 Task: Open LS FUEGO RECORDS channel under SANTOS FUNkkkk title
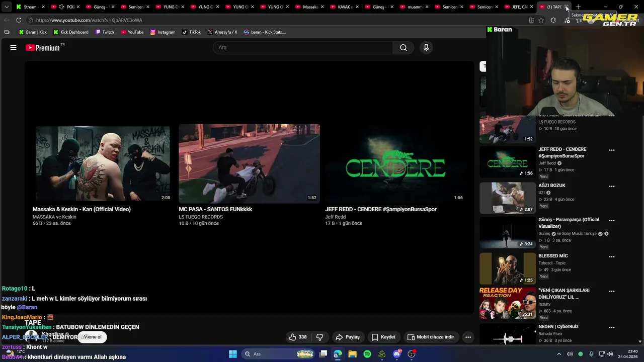click(x=201, y=217)
